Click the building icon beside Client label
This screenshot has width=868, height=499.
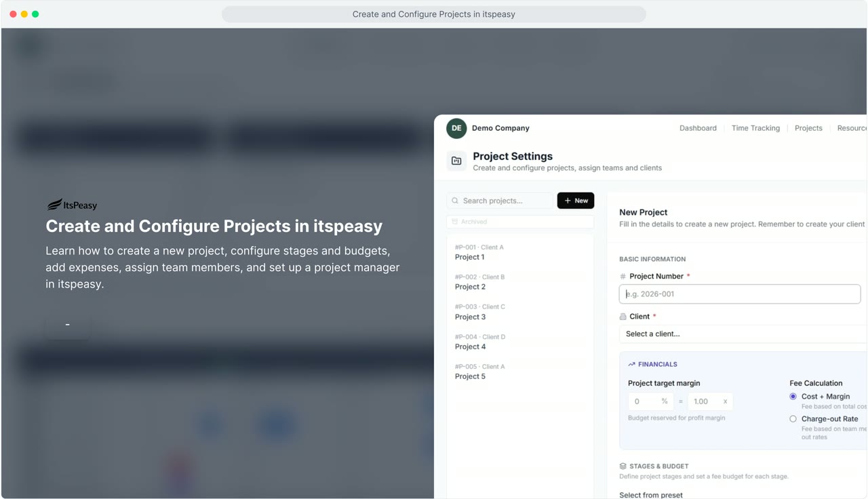coord(623,317)
